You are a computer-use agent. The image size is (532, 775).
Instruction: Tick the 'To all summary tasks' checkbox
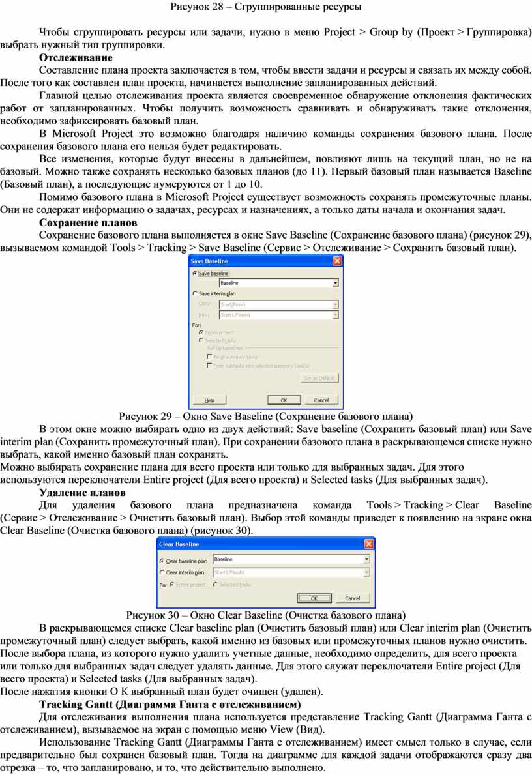click(x=209, y=357)
